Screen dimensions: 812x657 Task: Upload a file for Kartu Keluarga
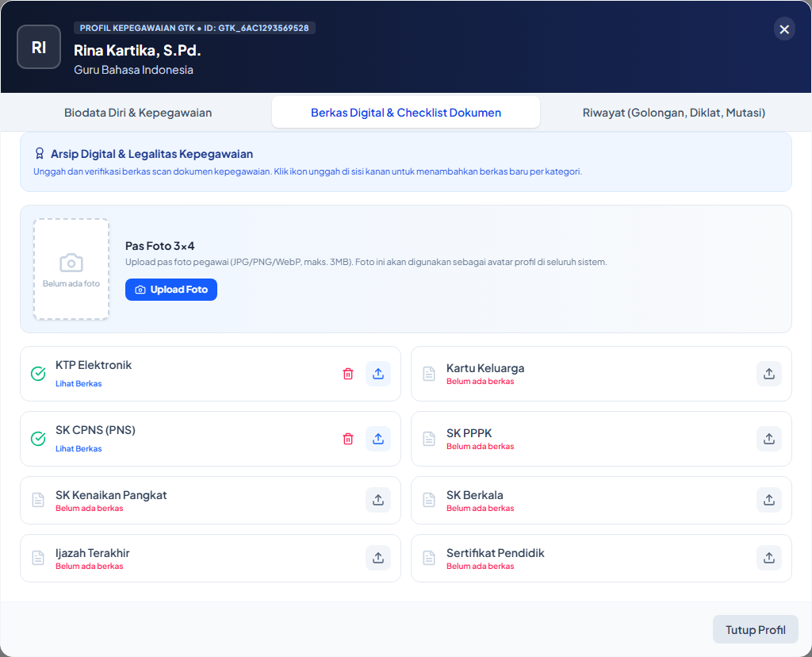point(769,374)
